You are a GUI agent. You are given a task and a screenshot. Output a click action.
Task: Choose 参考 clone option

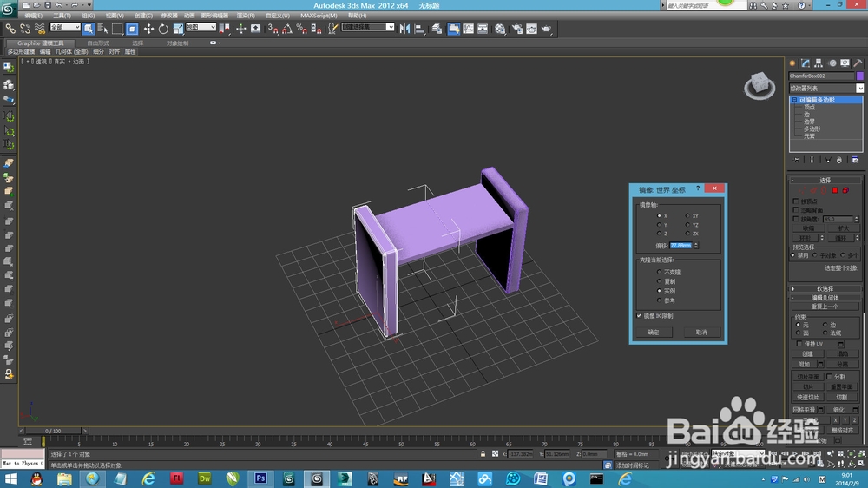659,300
